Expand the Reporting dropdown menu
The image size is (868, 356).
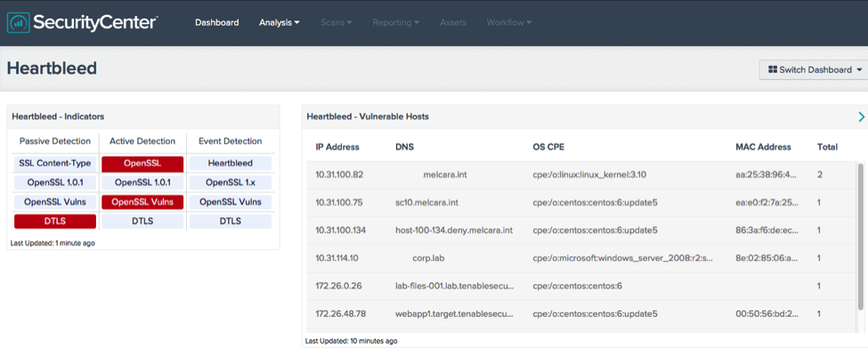(396, 23)
